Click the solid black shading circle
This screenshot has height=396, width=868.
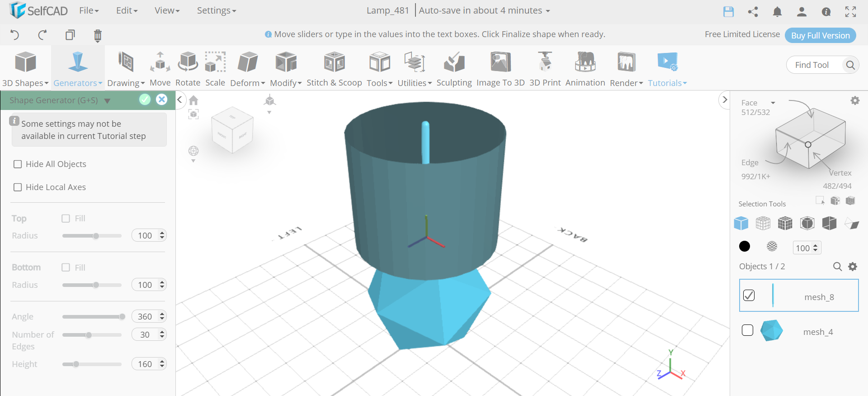click(x=744, y=246)
